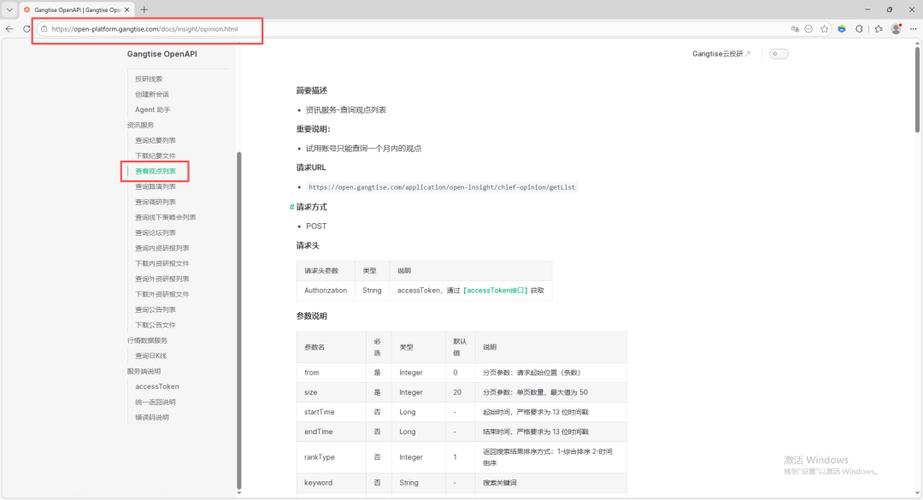
Task: Select the 资讯服务 section heading
Action: pos(140,125)
